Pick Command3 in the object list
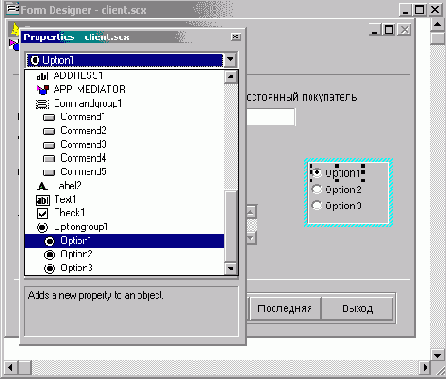This screenshot has width=446, height=379. [x=124, y=145]
